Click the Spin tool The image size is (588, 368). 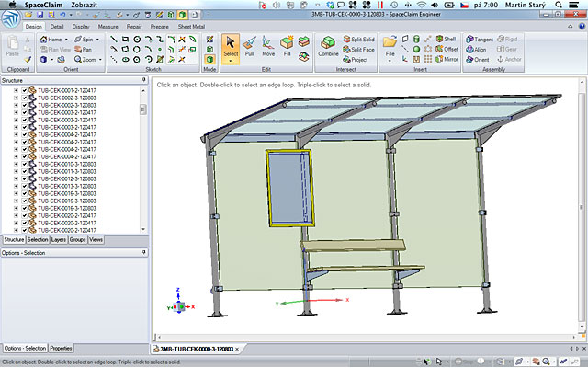pos(84,39)
